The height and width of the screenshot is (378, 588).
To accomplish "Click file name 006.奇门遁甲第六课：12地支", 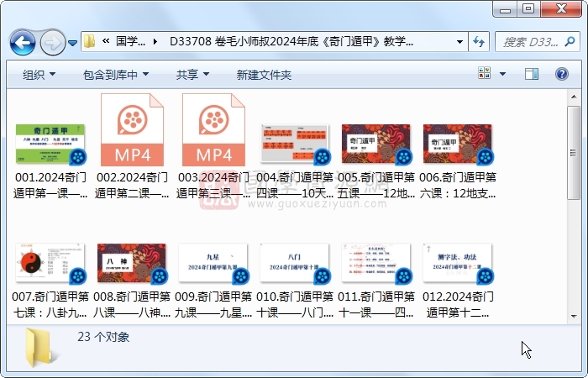I will click(x=458, y=186).
